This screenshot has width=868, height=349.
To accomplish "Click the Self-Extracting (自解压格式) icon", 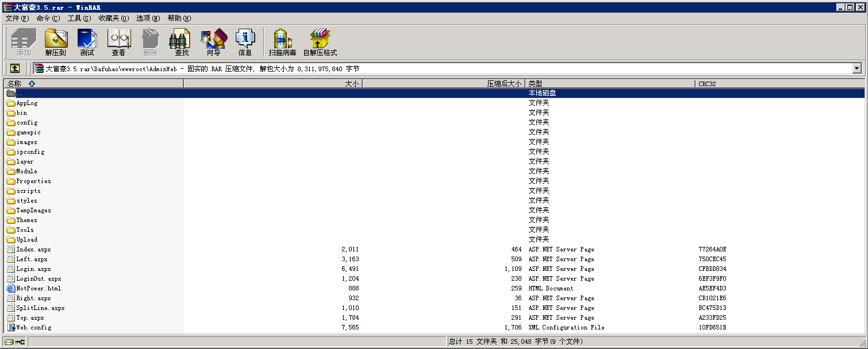I will pos(320,42).
